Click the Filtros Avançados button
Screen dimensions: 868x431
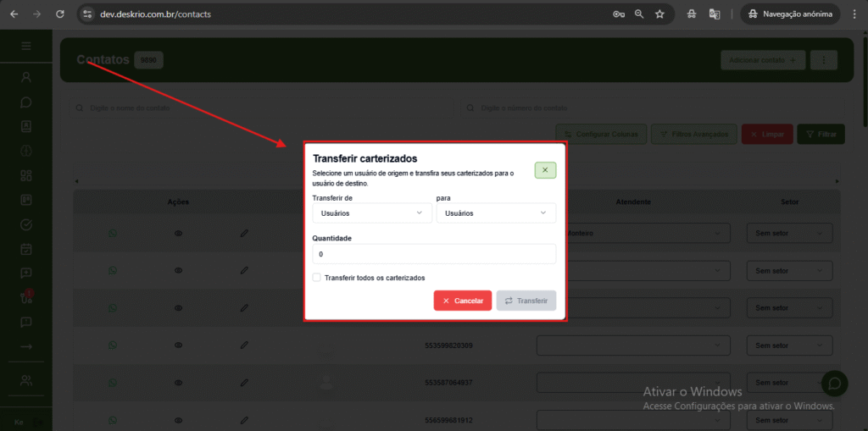point(693,135)
